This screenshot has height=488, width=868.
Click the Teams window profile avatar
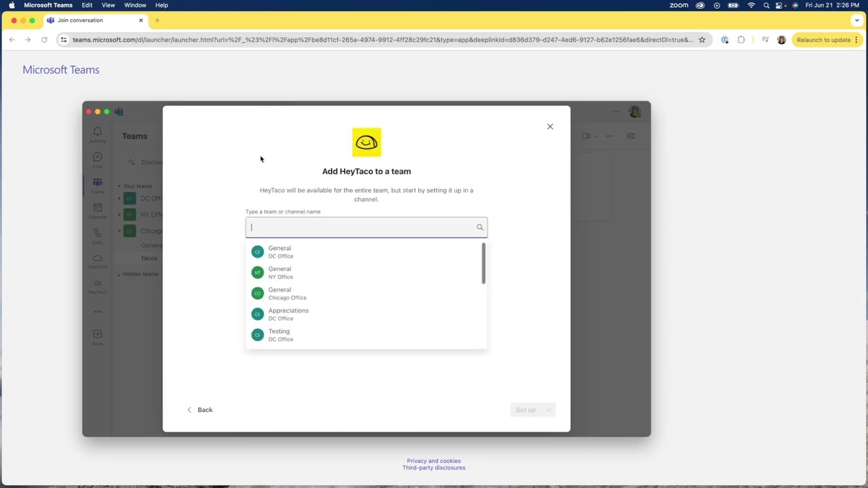635,112
